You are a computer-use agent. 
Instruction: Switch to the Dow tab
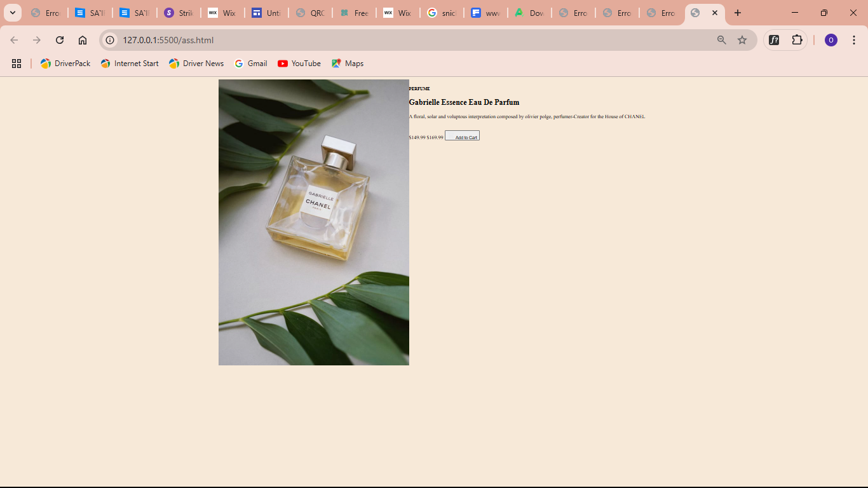(530, 13)
